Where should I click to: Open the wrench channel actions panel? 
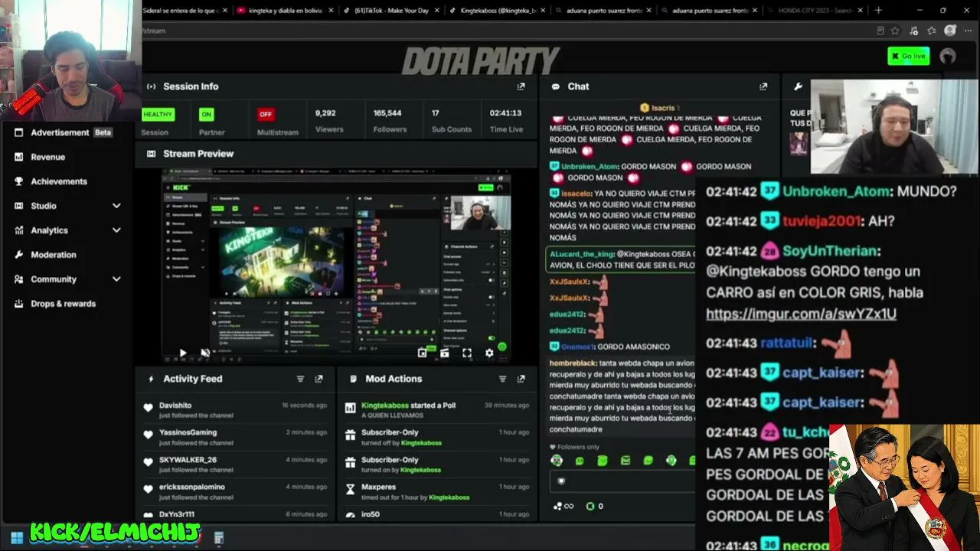coord(798,86)
